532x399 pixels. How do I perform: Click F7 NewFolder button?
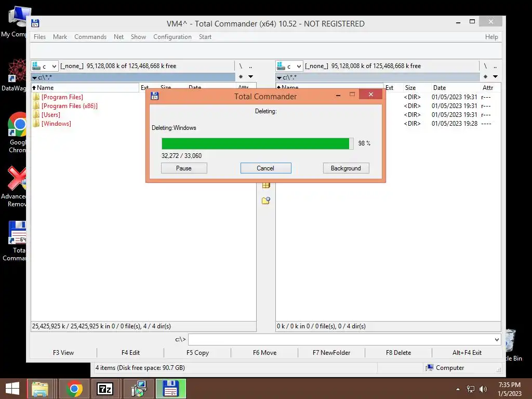click(x=331, y=353)
